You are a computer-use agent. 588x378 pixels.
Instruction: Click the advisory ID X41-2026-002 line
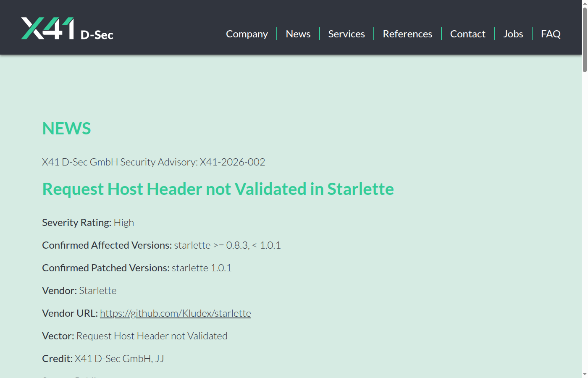click(x=154, y=162)
